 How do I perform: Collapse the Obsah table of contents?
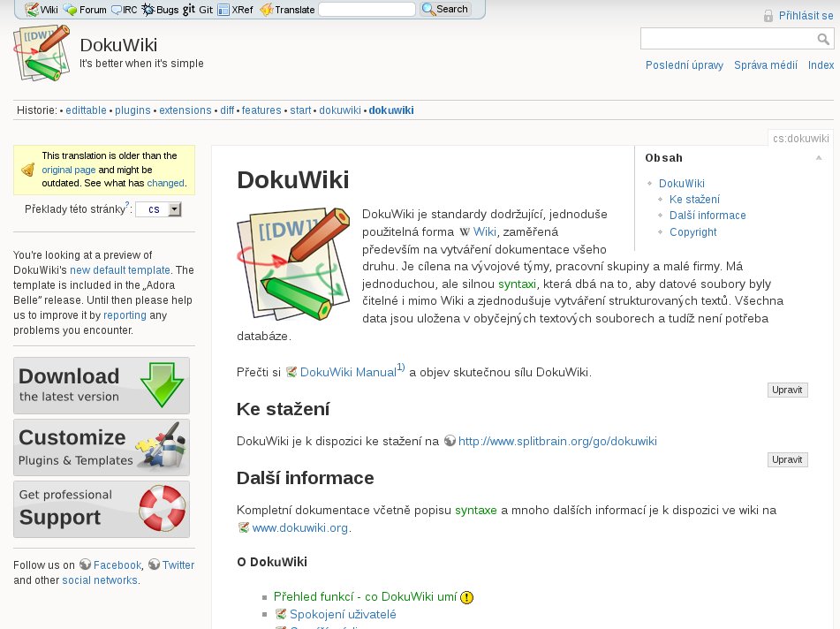click(x=819, y=158)
